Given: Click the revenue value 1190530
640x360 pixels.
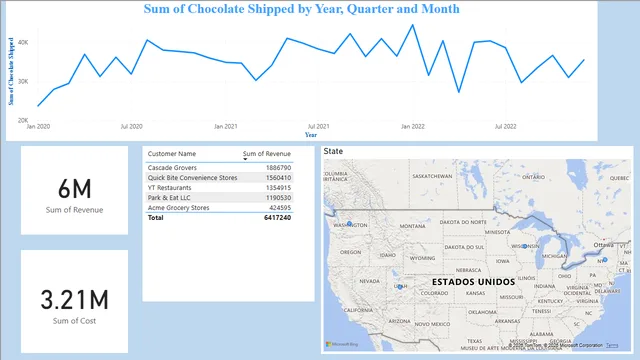Looking at the screenshot, I should tap(278, 198).
